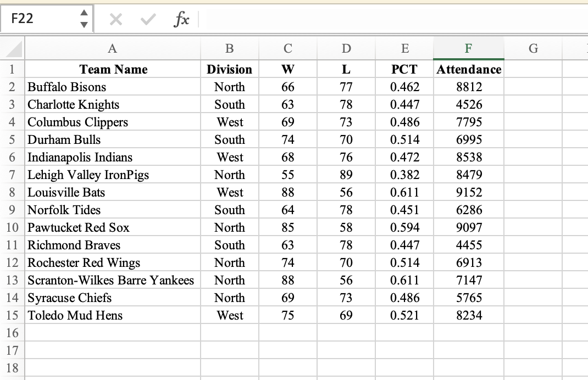Select the PCT value 0.594 for Pawtucket

[x=404, y=227]
